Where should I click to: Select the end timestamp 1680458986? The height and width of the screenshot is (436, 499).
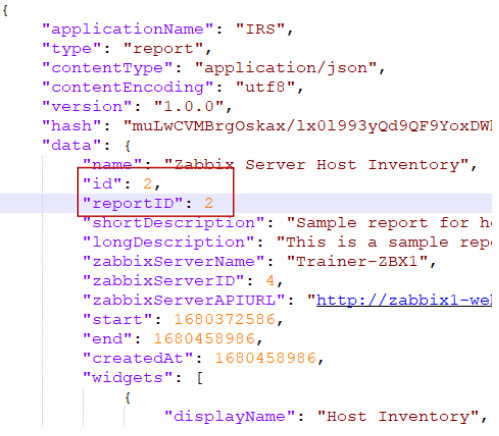coord(204,339)
